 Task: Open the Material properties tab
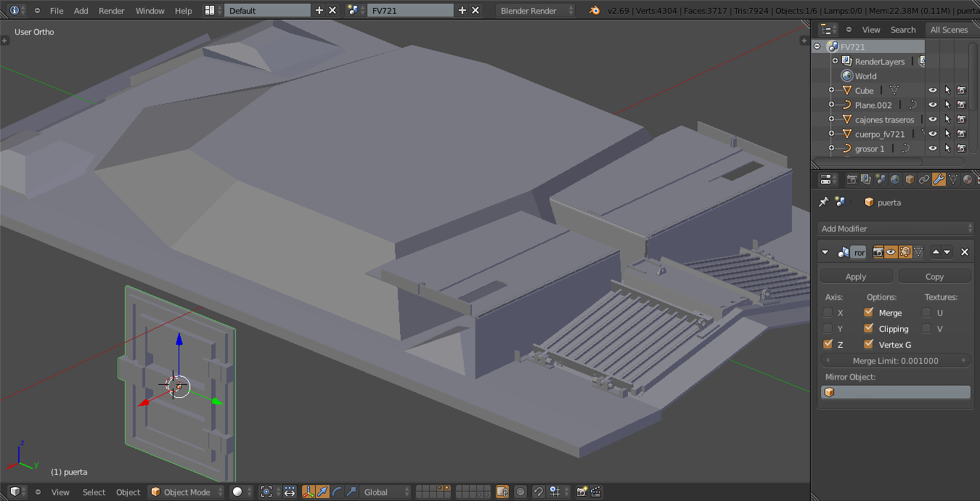[x=968, y=179]
